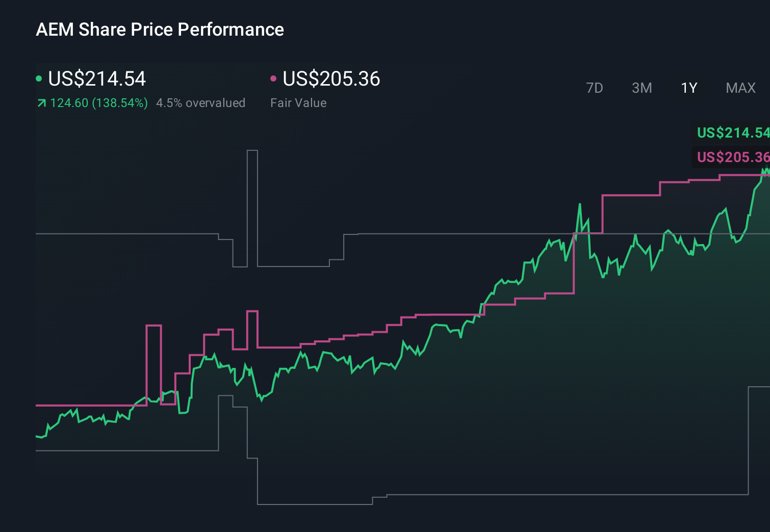Select the MAX time range
The width and height of the screenshot is (770, 532).
pyautogui.click(x=740, y=88)
